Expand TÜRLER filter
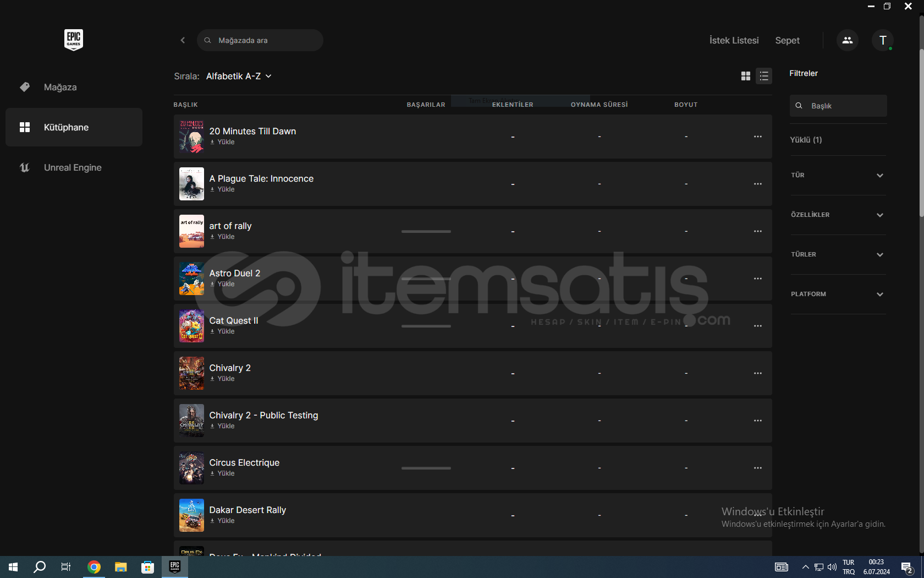 (x=838, y=254)
